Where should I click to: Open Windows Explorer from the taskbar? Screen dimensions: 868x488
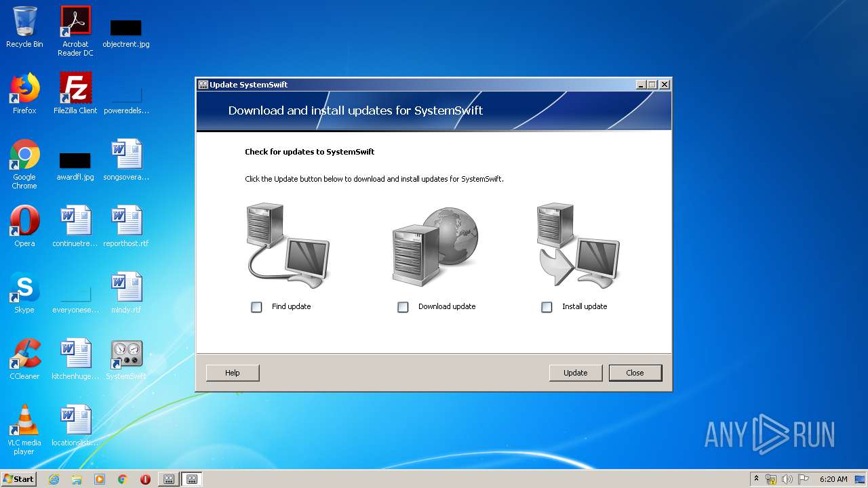77,479
